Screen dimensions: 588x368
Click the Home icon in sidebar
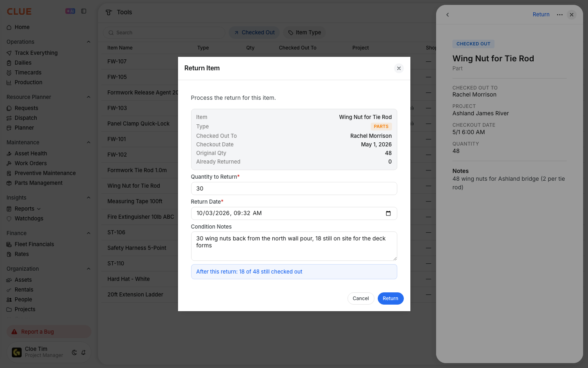tap(9, 27)
